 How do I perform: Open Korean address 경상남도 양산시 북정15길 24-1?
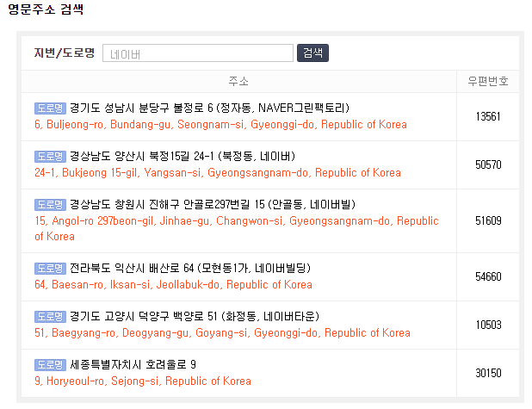coord(182,157)
